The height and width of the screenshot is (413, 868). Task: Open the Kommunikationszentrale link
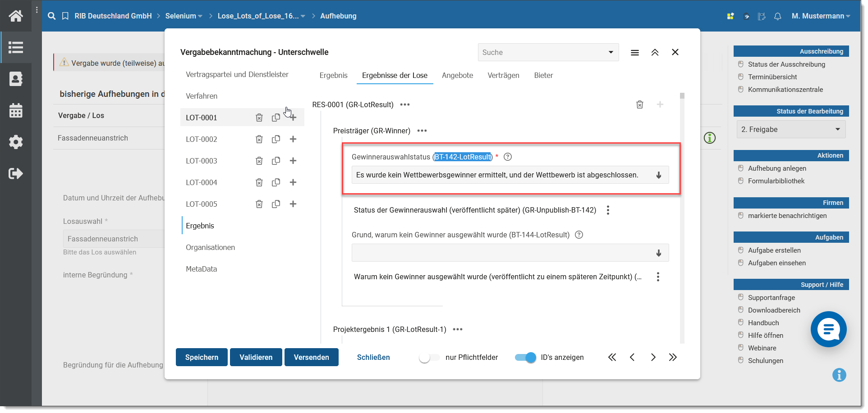point(785,90)
